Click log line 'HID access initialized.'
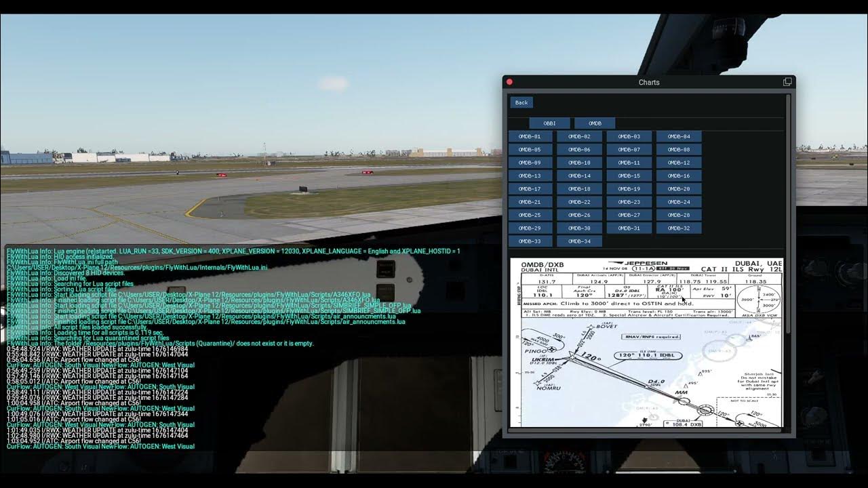 tap(60, 257)
